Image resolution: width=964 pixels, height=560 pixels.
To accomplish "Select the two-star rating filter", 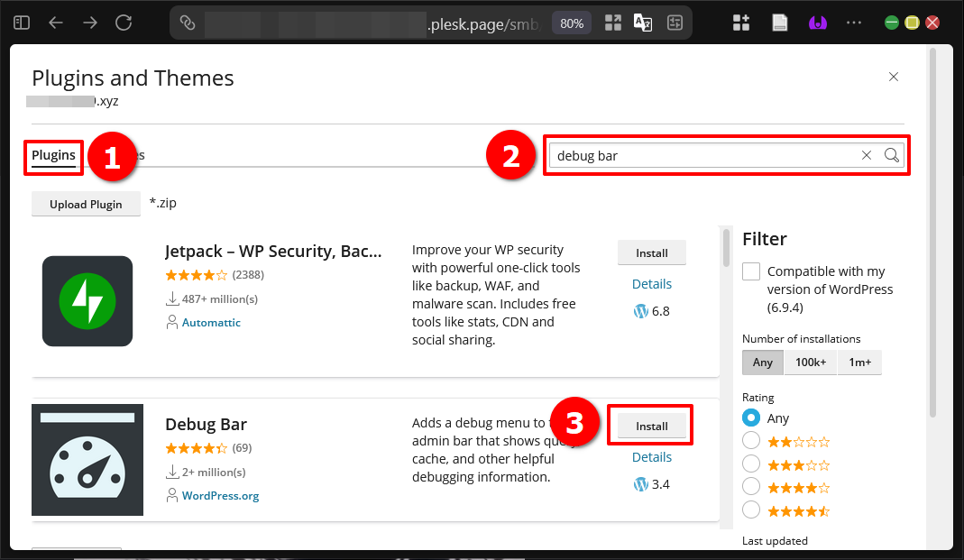I will (750, 441).
